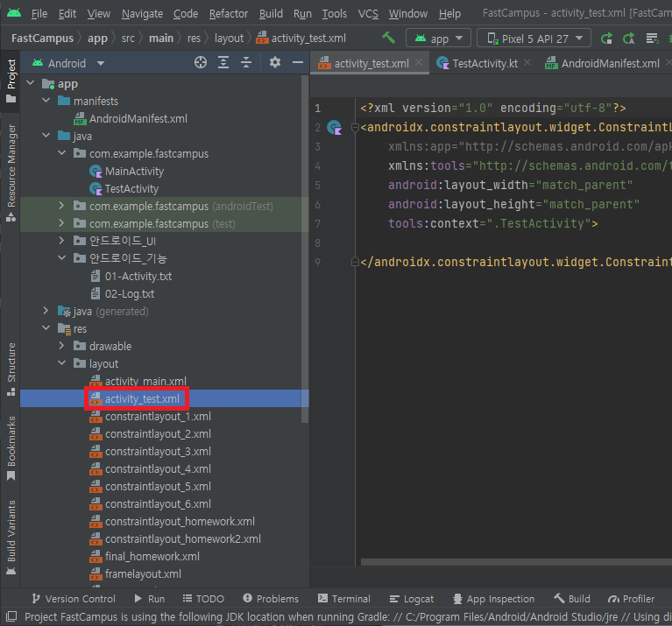Toggle the Project tool window sidebar button
Image resolution: width=672 pixels, height=626 pixels.
(x=11, y=81)
